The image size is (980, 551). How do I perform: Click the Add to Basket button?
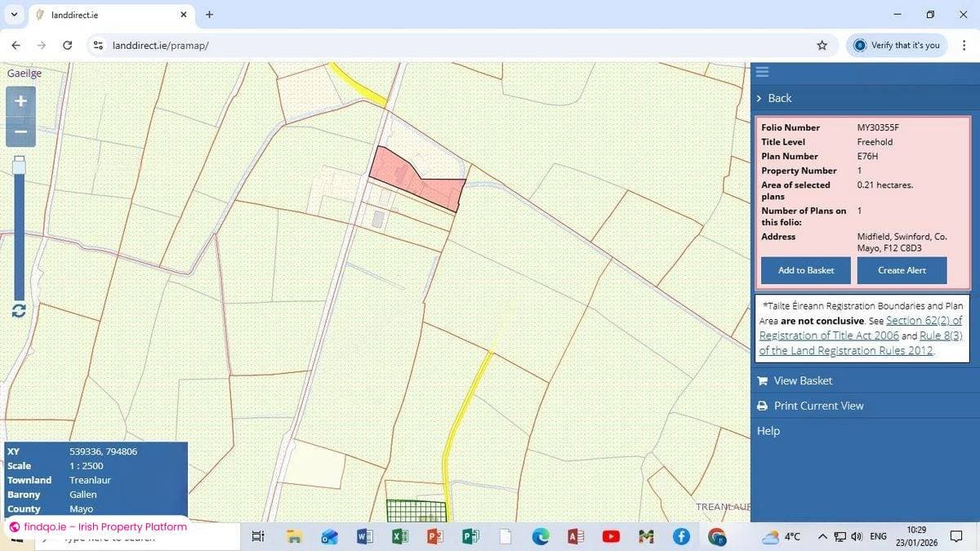pos(805,270)
